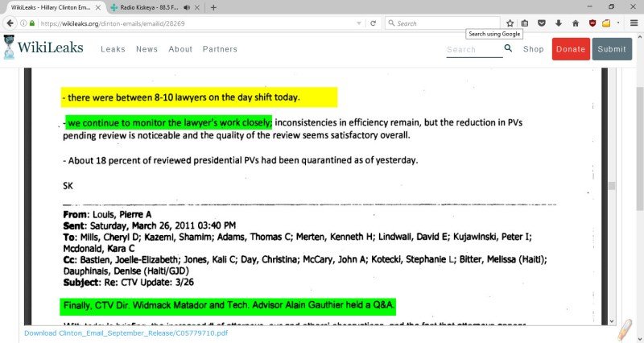Image resolution: width=644 pixels, height=343 pixels.
Task: Click the pencil icon at bottom right
Action: 625,330
